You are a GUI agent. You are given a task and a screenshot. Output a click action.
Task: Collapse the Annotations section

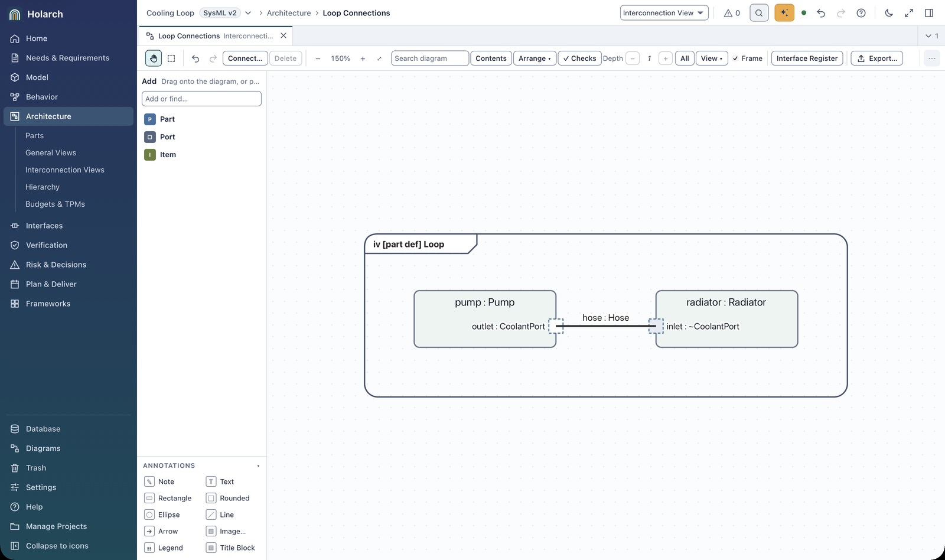tap(258, 466)
